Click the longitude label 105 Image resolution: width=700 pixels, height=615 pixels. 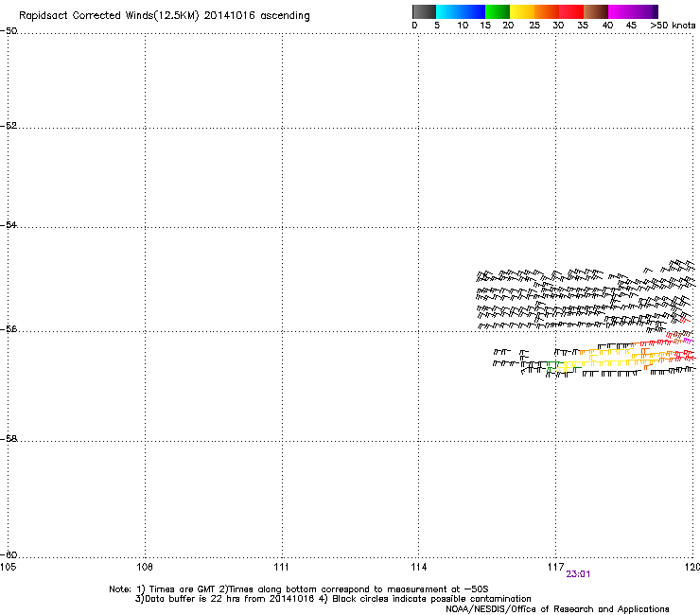[9, 567]
